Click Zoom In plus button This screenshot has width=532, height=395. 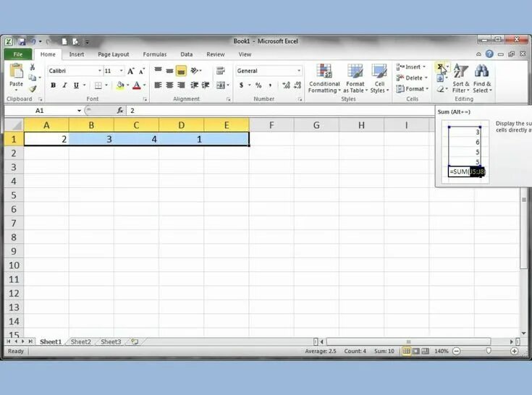(515, 352)
